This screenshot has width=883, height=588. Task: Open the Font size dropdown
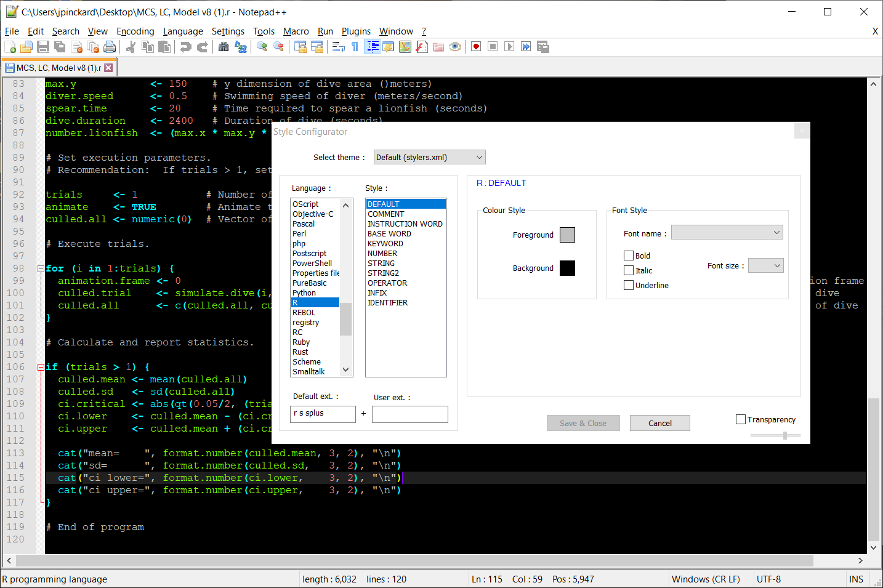coord(766,265)
